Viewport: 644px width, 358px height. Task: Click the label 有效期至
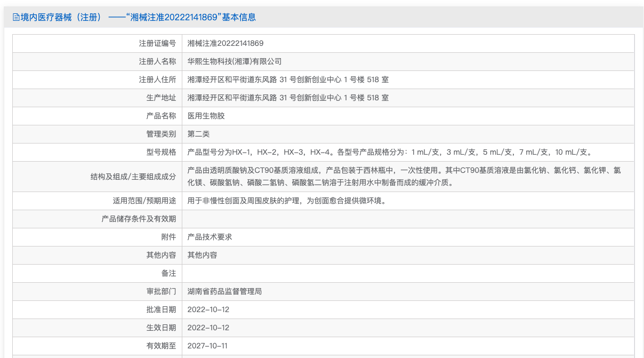(x=161, y=346)
